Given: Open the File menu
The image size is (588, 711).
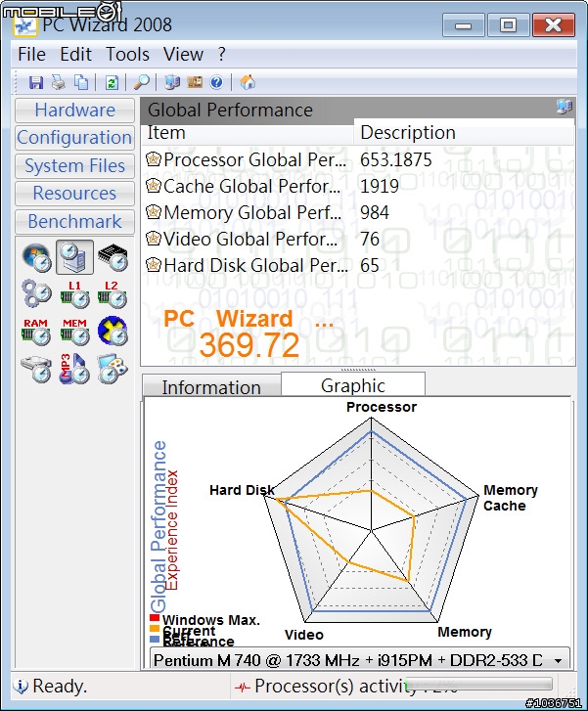Looking at the screenshot, I should [31, 55].
